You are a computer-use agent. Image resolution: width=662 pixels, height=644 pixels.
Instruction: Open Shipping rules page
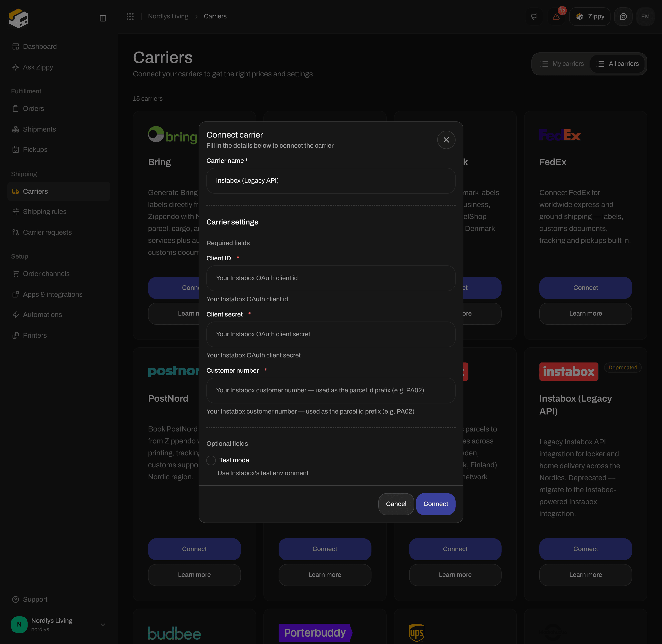(x=59, y=212)
